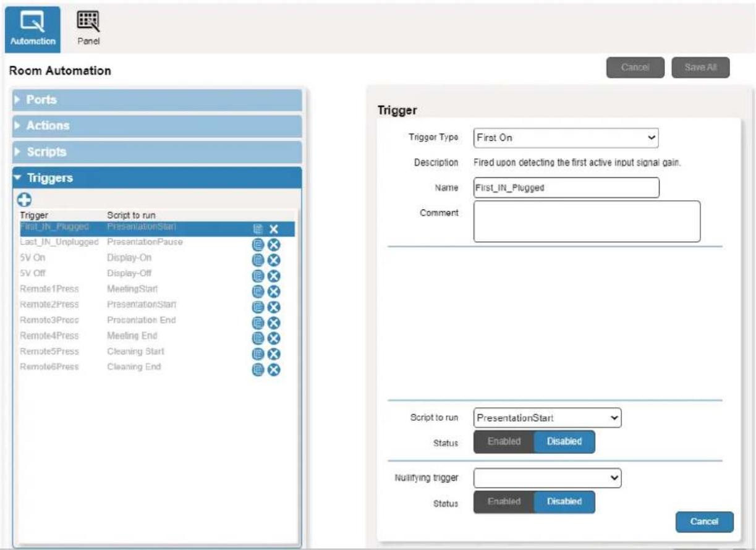
Task: Select the 5V On trigger row
Action: (157, 258)
